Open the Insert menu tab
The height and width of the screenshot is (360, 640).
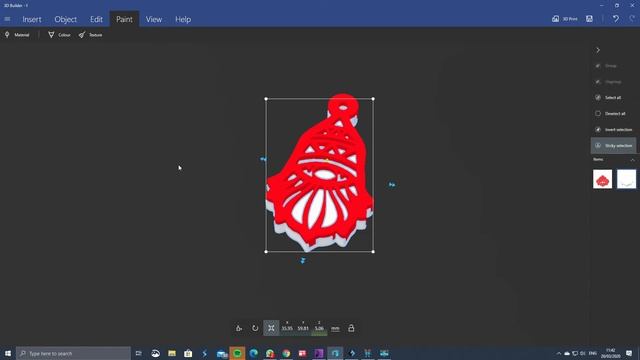[32, 19]
